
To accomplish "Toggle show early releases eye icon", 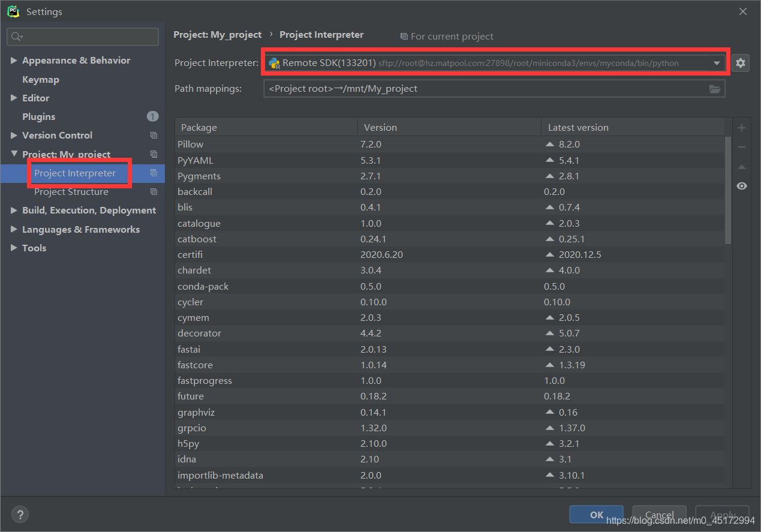I will tap(742, 186).
